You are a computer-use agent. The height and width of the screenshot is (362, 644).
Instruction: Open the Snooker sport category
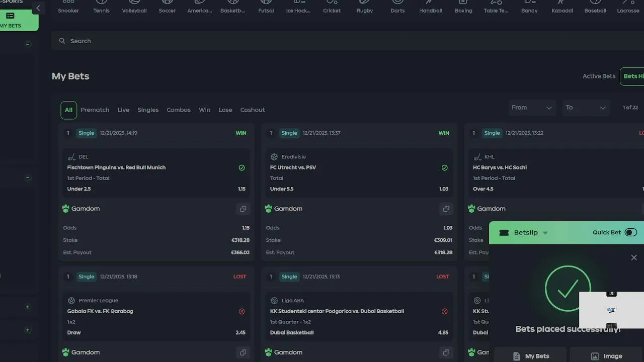pos(68,7)
